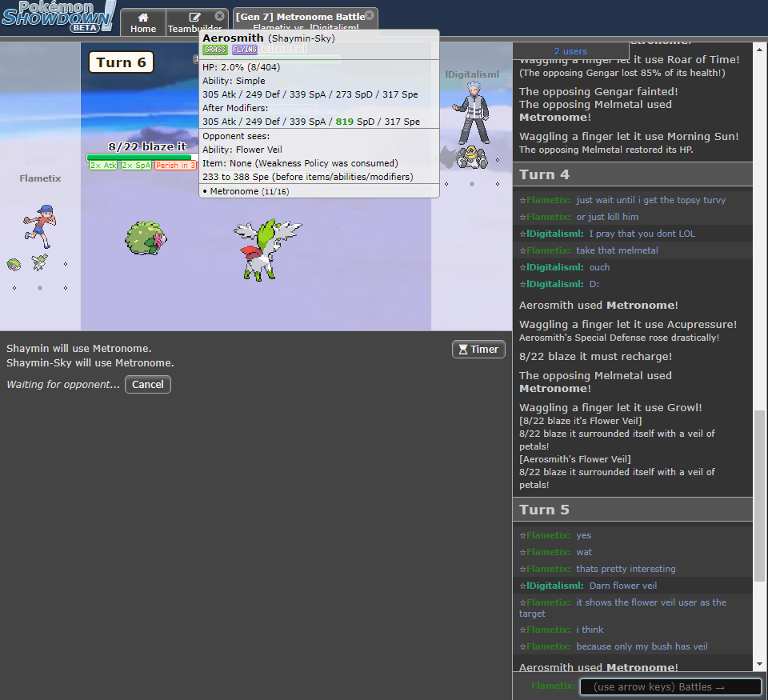Click the 819 SpD modified stat
The height and width of the screenshot is (700, 768).
(x=344, y=122)
